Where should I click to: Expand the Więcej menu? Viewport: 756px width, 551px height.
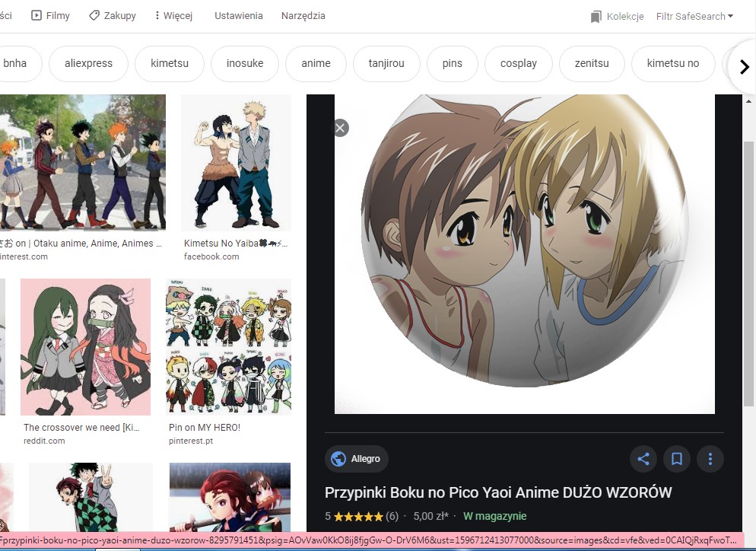pos(173,15)
